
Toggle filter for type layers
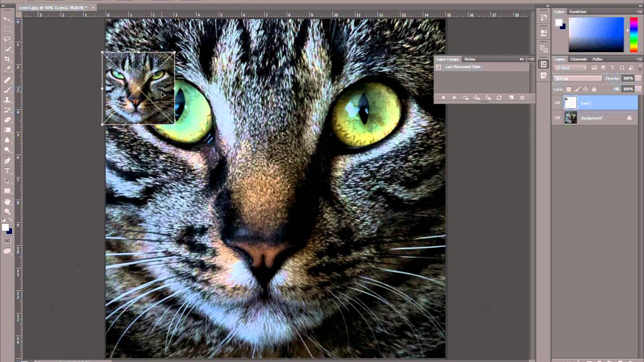[x=612, y=67]
